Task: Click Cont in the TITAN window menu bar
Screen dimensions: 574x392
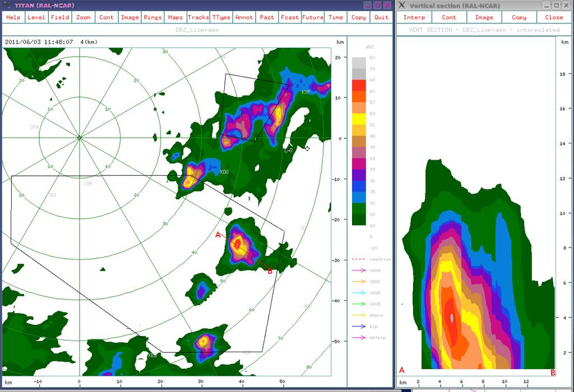Action: pyautogui.click(x=106, y=17)
